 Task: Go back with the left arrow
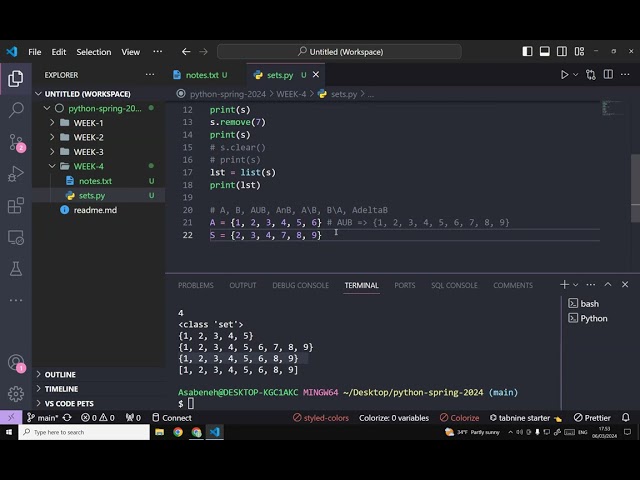coord(186,52)
